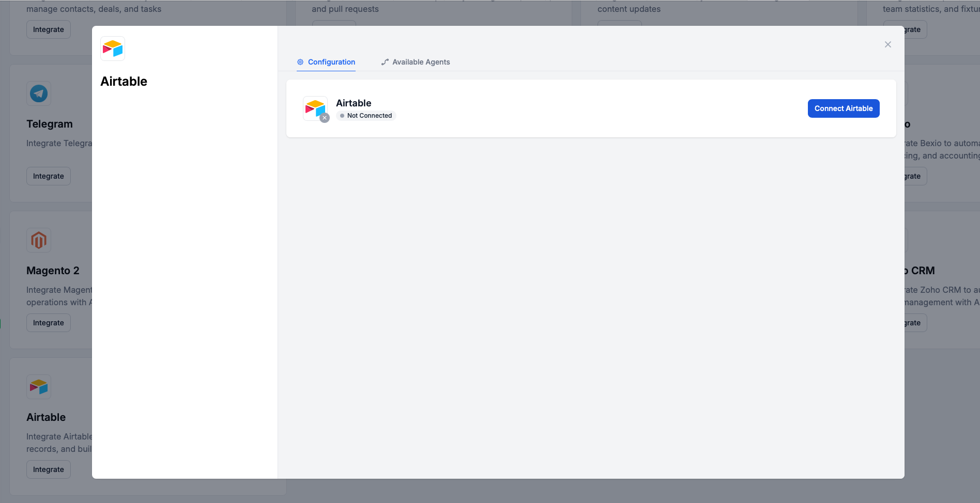Select the Telegram integration icon
The height and width of the screenshot is (503, 980).
(x=38, y=93)
